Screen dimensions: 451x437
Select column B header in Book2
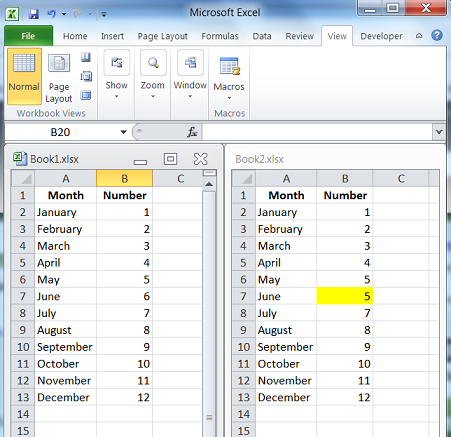point(345,179)
